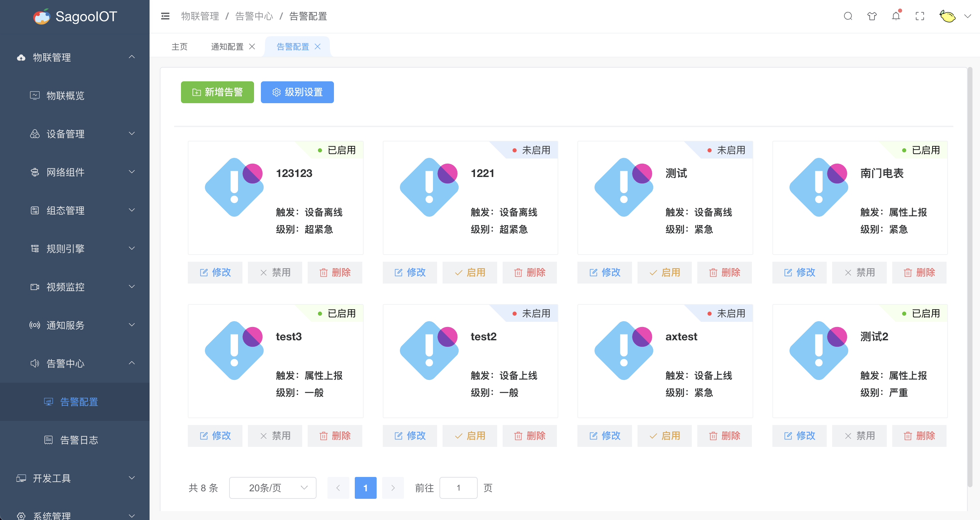Click the 123123 alarm card icon
Image resolution: width=980 pixels, height=520 pixels.
[234, 187]
